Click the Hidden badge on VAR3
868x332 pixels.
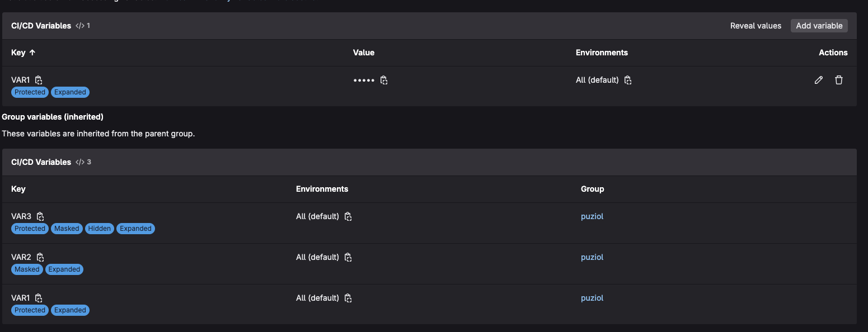coord(100,229)
